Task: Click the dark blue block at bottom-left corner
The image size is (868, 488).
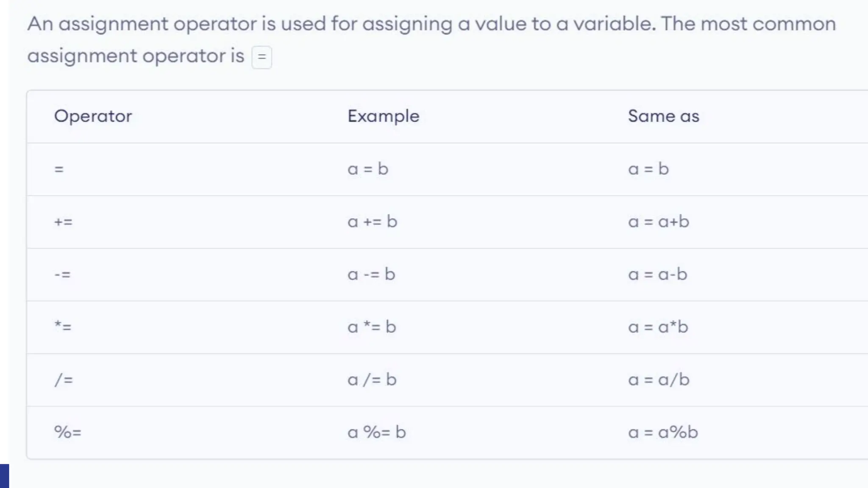Action: pyautogui.click(x=4, y=476)
